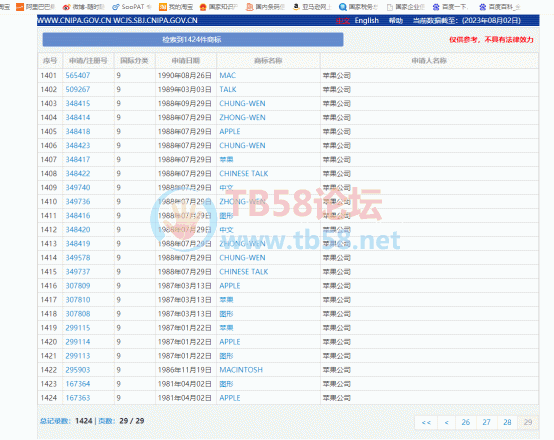The width and height of the screenshot is (554, 440).
Task: Open registration number 348414
Action: [x=78, y=117]
